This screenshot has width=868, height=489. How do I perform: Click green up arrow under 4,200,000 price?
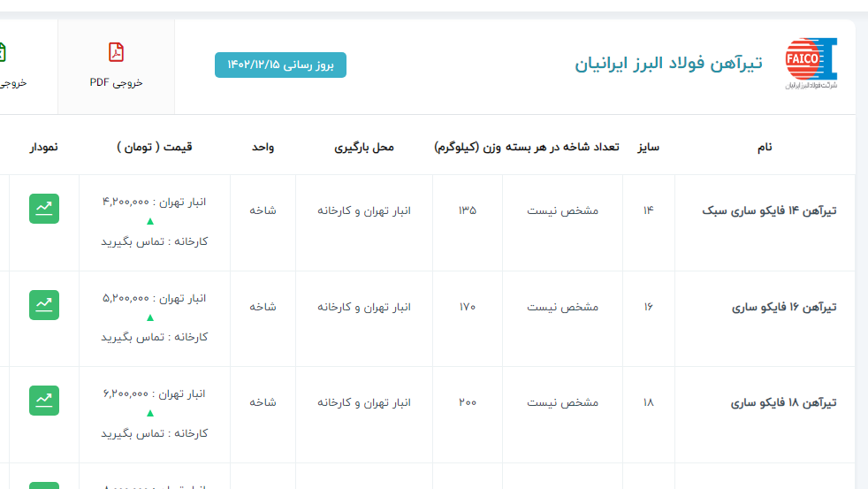pos(150,221)
